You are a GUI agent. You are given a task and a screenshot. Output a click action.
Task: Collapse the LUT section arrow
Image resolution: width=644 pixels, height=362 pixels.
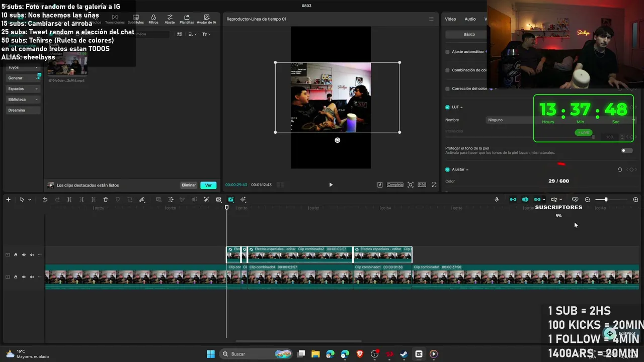point(461,107)
